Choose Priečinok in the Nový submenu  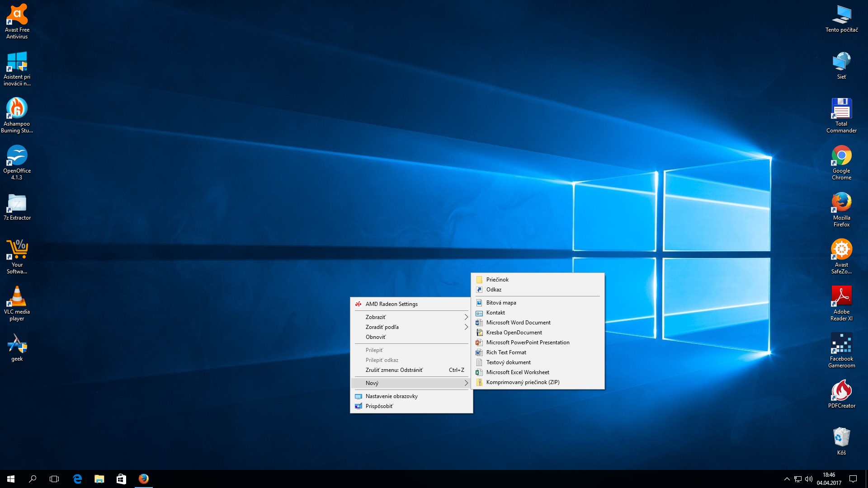(497, 280)
